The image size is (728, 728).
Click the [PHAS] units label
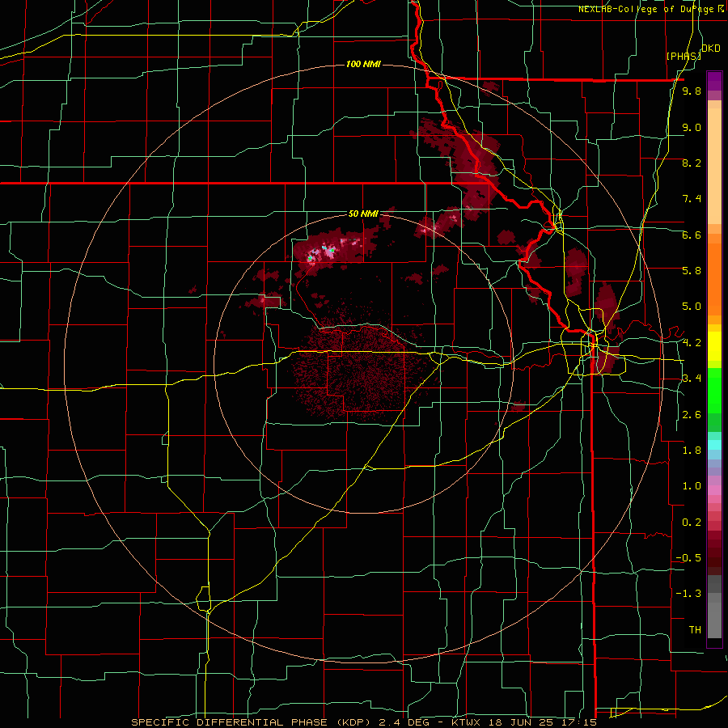point(684,56)
